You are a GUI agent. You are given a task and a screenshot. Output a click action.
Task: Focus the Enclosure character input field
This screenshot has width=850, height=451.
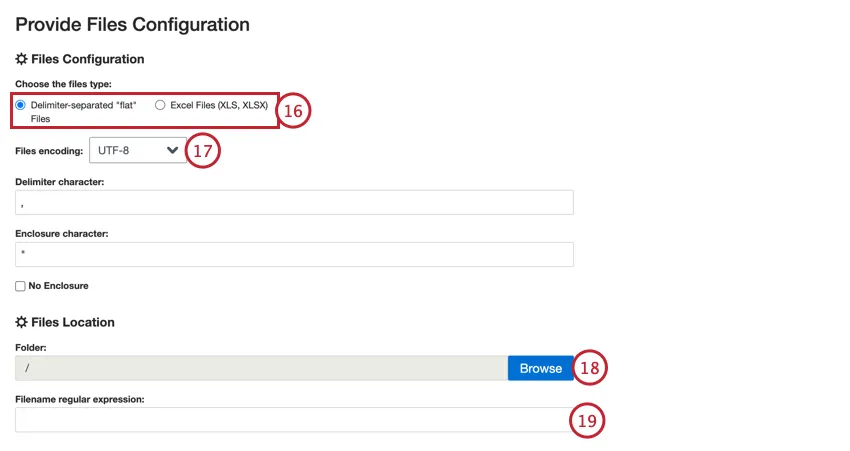(x=294, y=254)
